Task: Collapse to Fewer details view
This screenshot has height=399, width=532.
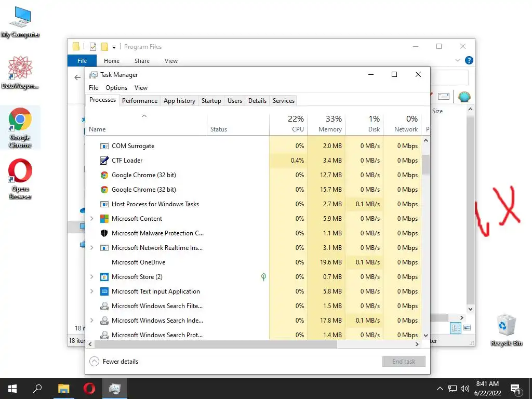Action: click(114, 362)
